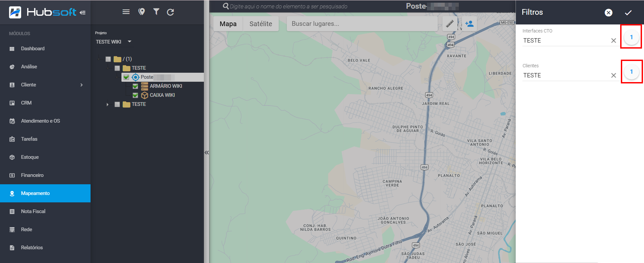The image size is (644, 263).
Task: Collapse the sidebar with the arrow icon
Action: pyautogui.click(x=83, y=13)
